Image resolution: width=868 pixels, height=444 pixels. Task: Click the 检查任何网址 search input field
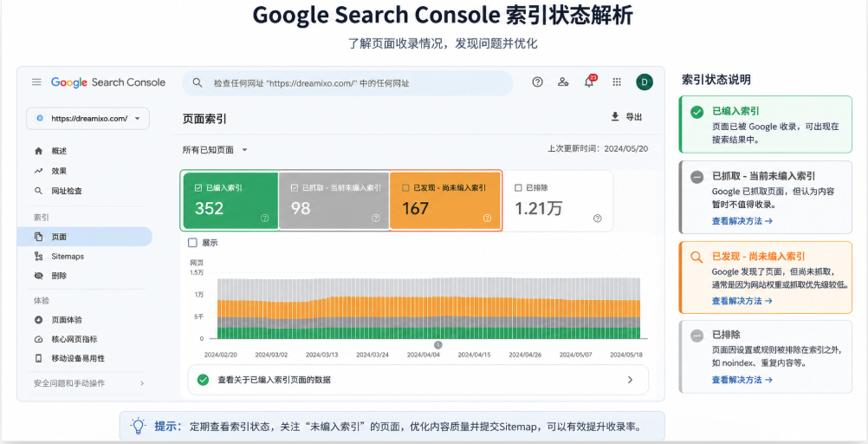pos(347,83)
